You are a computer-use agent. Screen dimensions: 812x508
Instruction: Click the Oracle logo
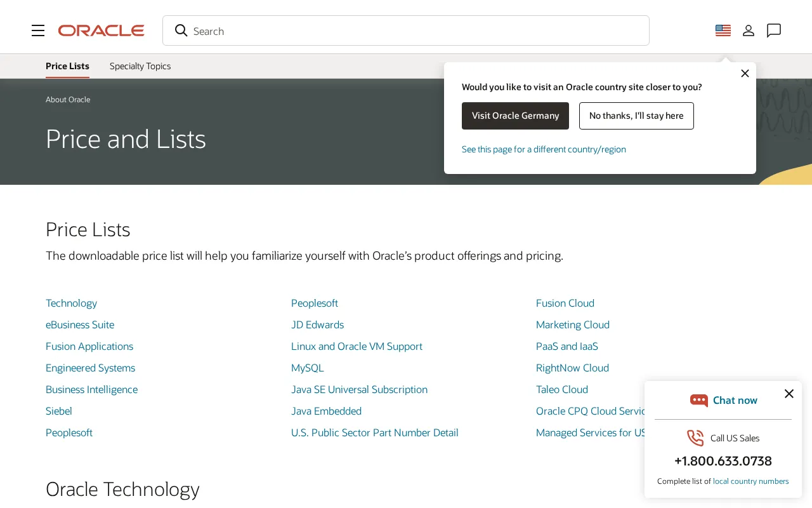point(101,30)
